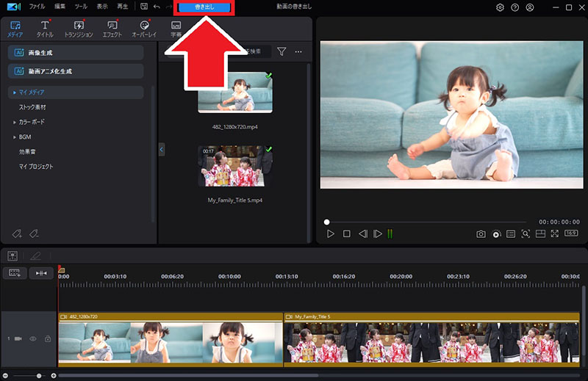The height and width of the screenshot is (381, 588).
Task: Open the settings gear icon
Action: point(500,7)
